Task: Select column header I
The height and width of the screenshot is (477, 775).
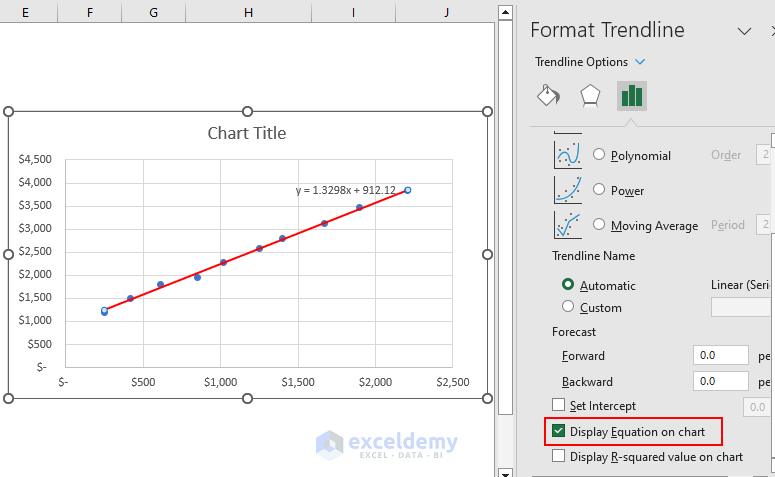Action: click(x=353, y=12)
